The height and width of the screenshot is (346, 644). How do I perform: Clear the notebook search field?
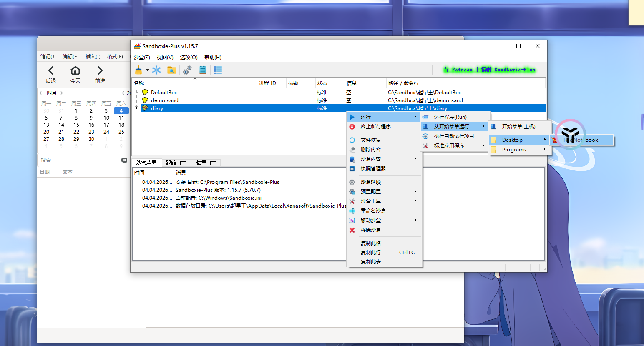click(124, 160)
